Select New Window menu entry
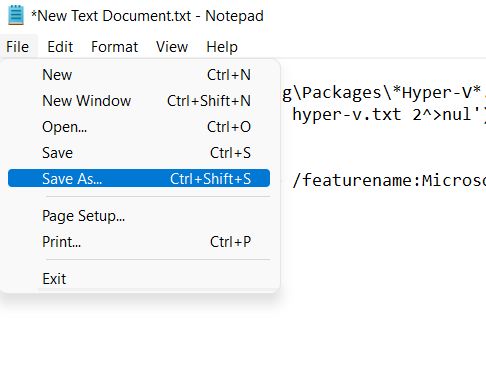 pyautogui.click(x=139, y=101)
